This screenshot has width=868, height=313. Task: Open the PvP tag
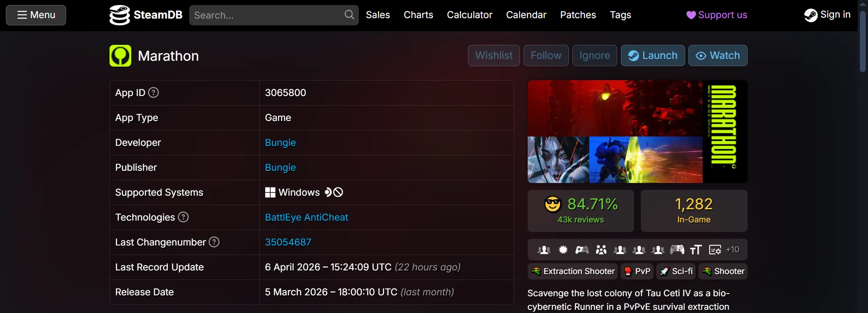coord(637,271)
